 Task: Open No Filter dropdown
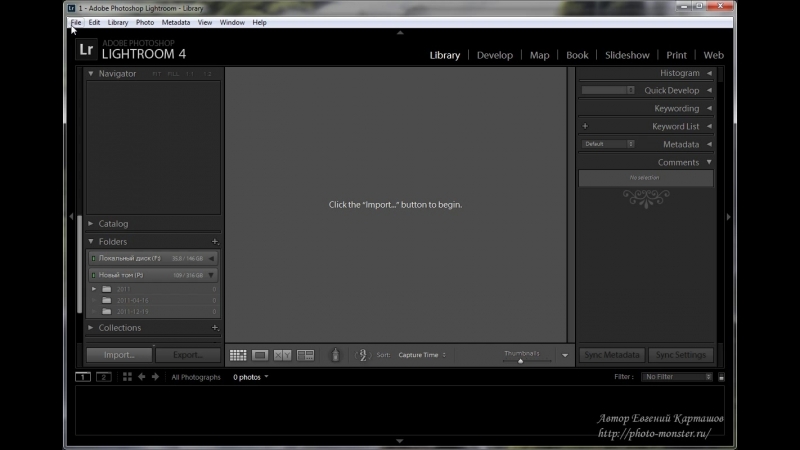[677, 377]
